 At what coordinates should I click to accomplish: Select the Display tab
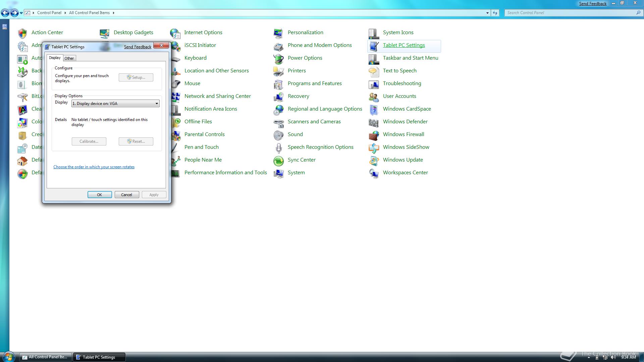click(x=55, y=58)
